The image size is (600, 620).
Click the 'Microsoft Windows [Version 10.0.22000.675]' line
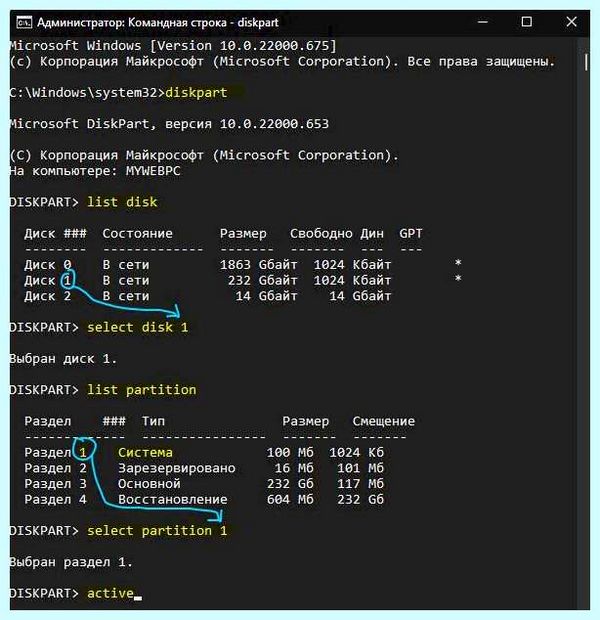(x=173, y=46)
